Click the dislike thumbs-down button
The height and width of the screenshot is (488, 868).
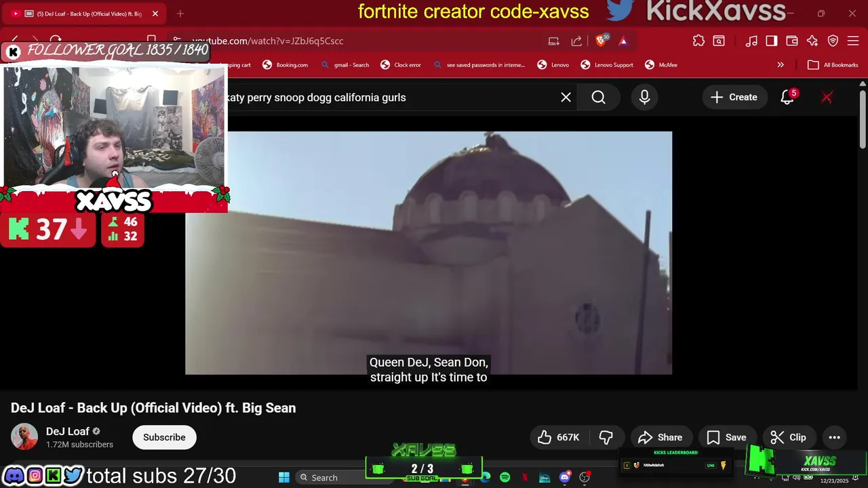pos(606,438)
